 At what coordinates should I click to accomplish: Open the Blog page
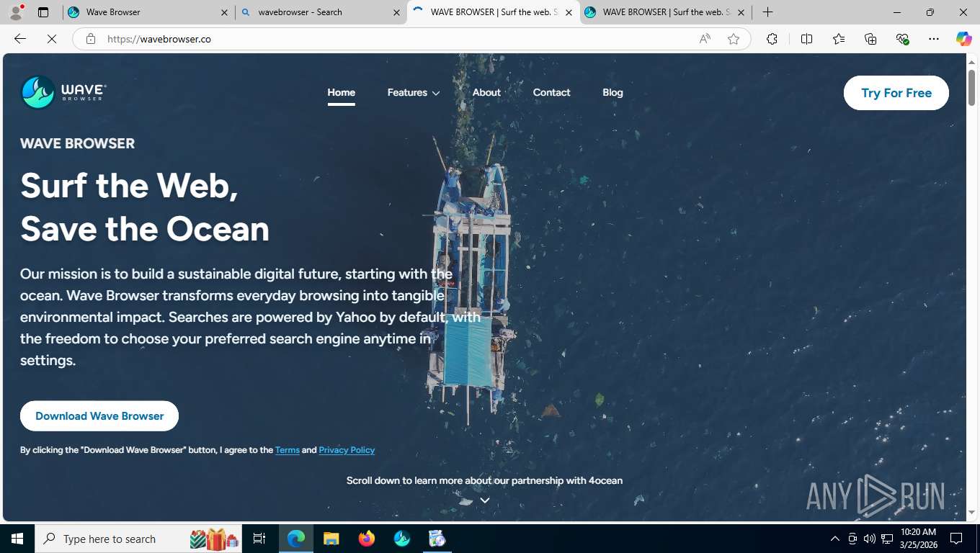pos(612,92)
